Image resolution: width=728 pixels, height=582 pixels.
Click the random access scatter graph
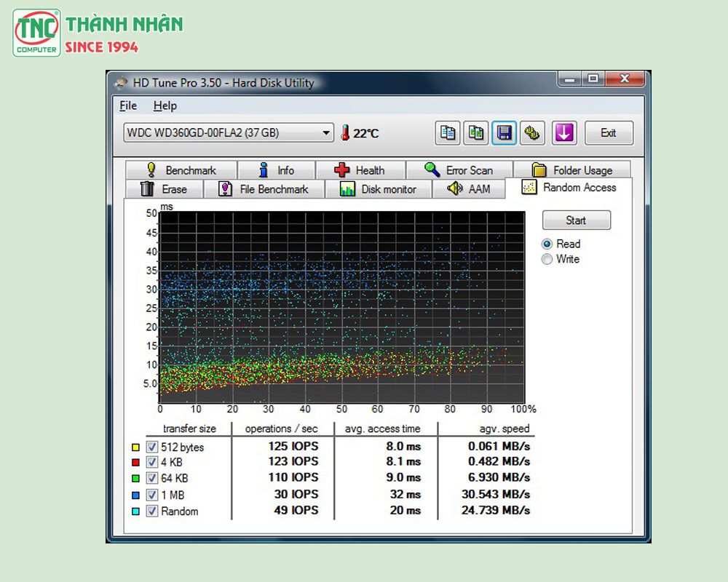pyautogui.click(x=341, y=307)
